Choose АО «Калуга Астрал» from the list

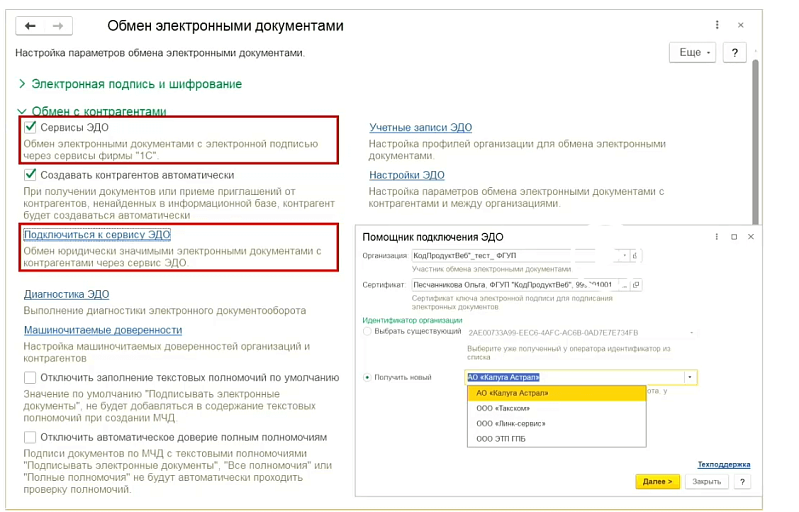click(x=556, y=393)
